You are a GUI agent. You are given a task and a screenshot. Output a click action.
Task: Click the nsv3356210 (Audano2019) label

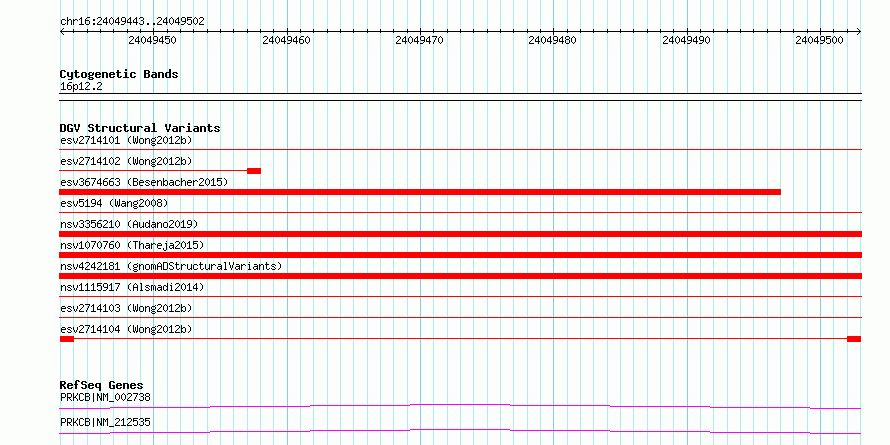[129, 224]
